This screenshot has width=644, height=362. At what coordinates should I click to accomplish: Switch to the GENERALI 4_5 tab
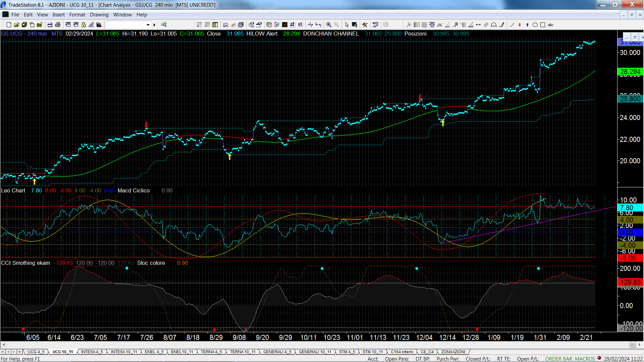coord(277,352)
